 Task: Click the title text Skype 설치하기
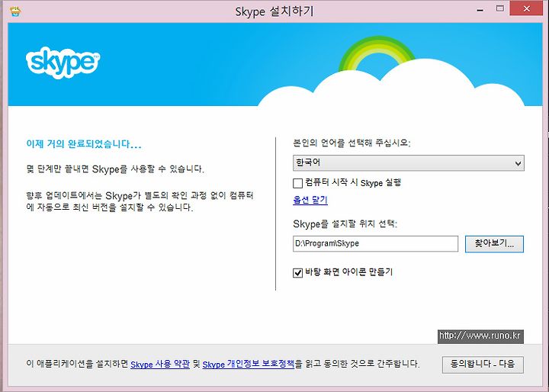(x=274, y=11)
